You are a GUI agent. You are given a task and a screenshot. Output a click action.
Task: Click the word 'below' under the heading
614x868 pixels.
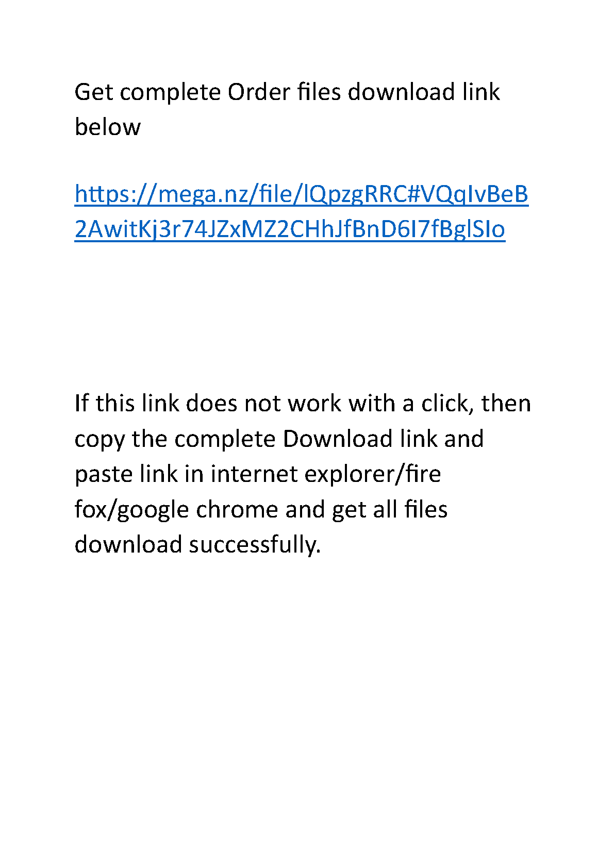[x=107, y=127]
